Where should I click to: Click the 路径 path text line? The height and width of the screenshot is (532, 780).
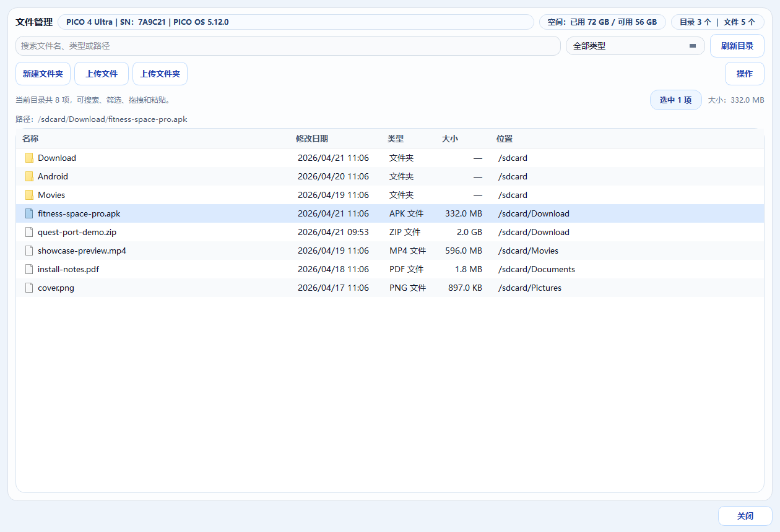[x=102, y=119]
